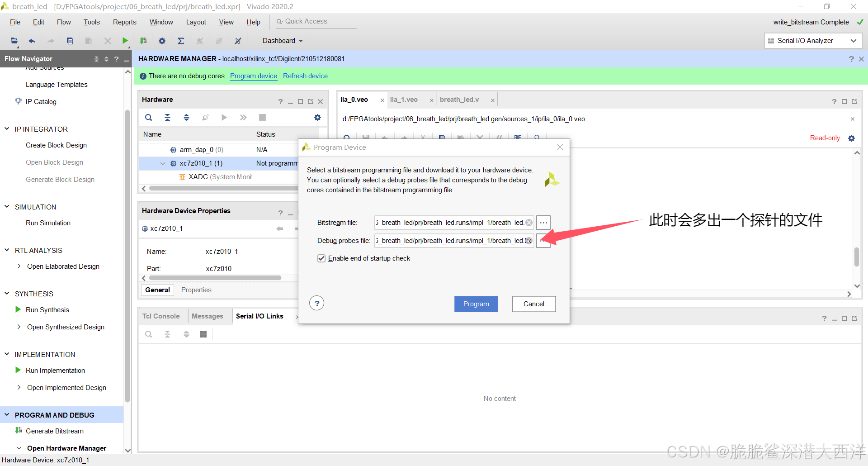Click Refresh device link
This screenshot has width=868, height=466.
point(305,76)
